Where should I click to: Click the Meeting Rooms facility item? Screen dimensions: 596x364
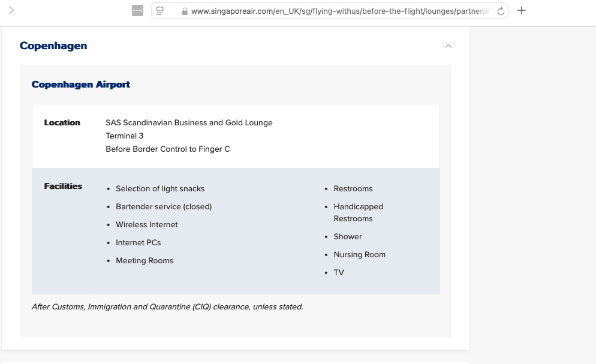[145, 261]
